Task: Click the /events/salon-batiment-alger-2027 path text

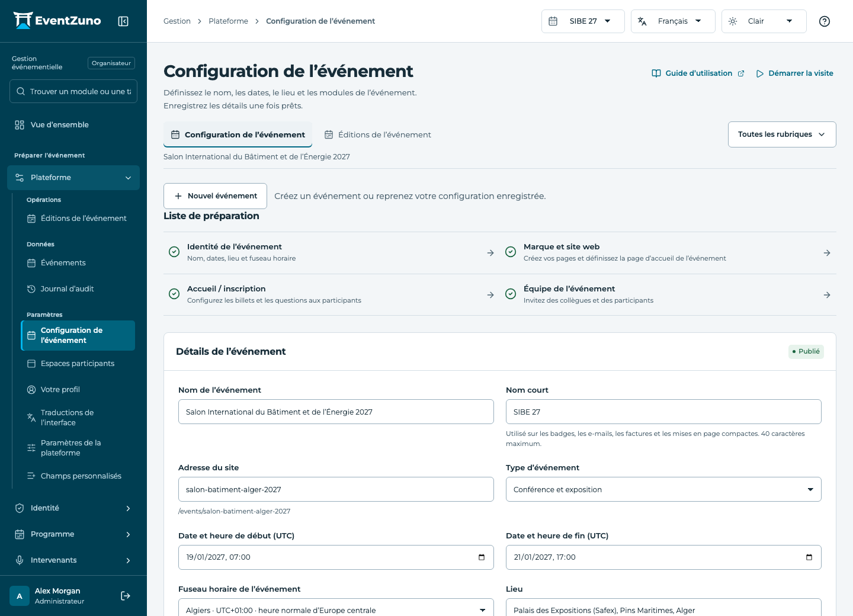Action: click(x=235, y=511)
